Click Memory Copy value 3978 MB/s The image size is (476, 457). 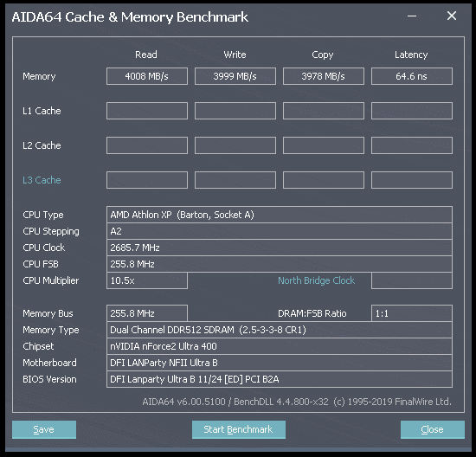(x=324, y=76)
